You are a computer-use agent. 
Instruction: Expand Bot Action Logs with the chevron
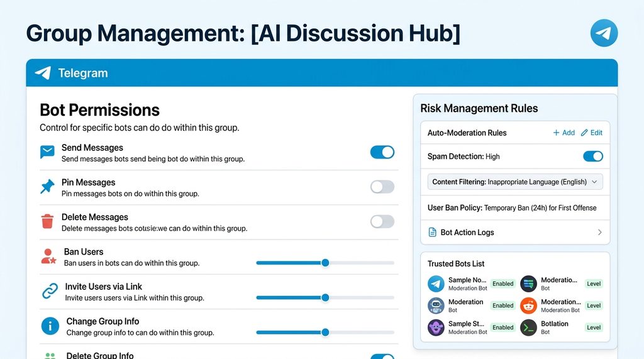[x=599, y=233]
